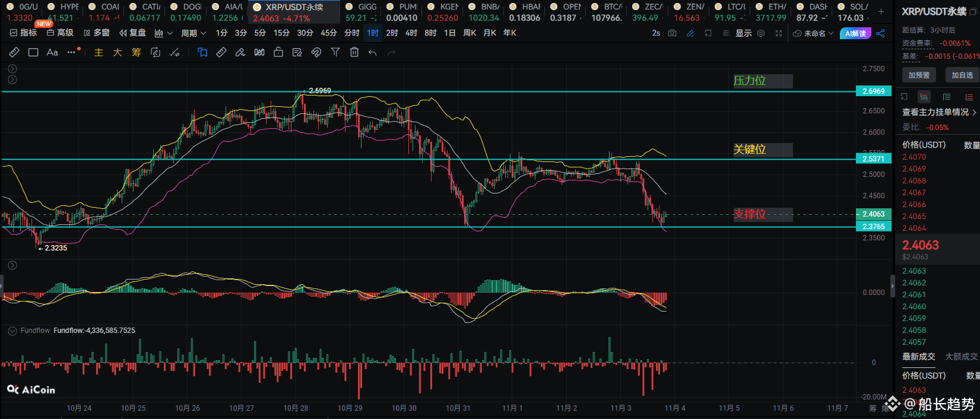Click the undo arrow in drawing toolbar

372,52
